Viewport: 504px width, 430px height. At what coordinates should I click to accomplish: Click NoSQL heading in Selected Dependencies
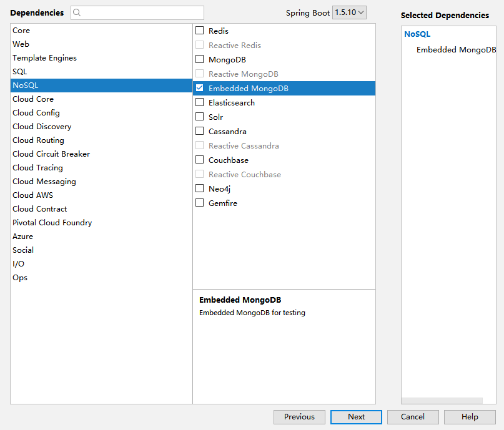(417, 34)
